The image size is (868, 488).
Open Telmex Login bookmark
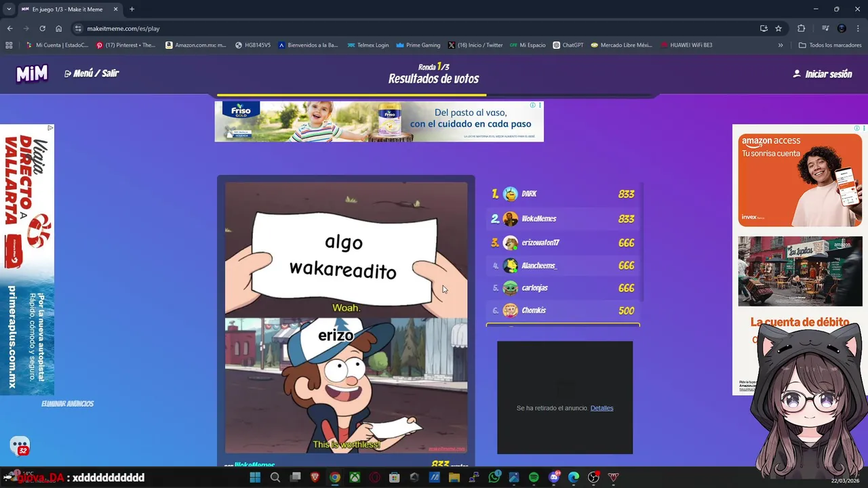pyautogui.click(x=368, y=45)
